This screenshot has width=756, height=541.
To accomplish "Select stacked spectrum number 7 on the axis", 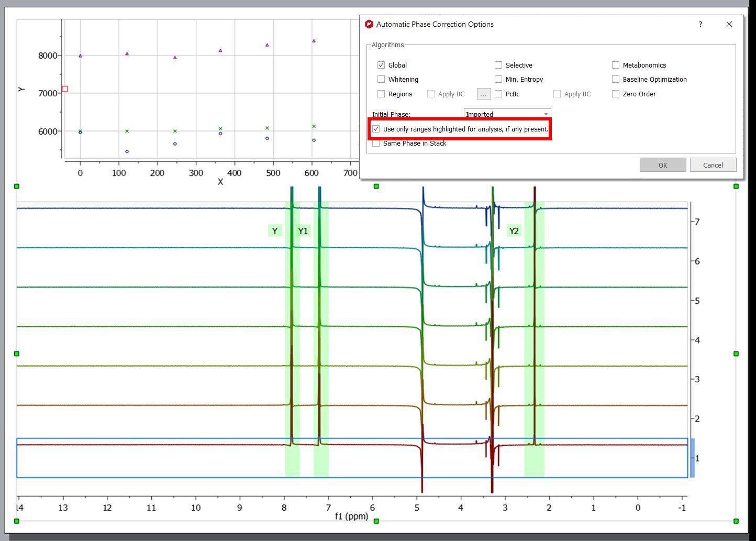I will 697,222.
